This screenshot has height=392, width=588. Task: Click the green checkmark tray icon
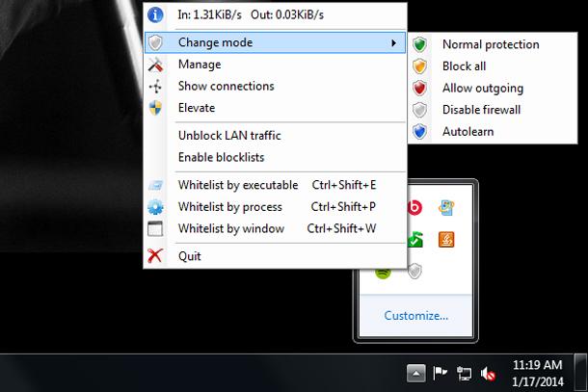415,240
